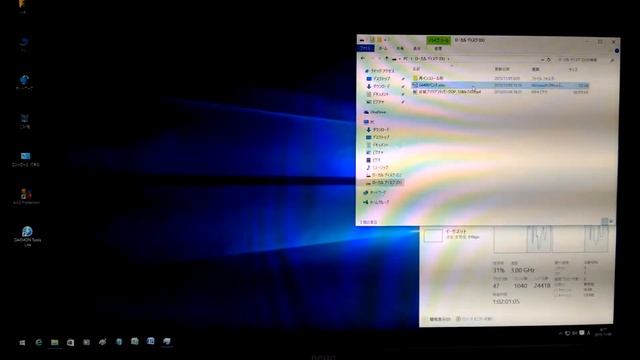
Task: Select ネットワーク in navigation pane
Action: [375, 192]
